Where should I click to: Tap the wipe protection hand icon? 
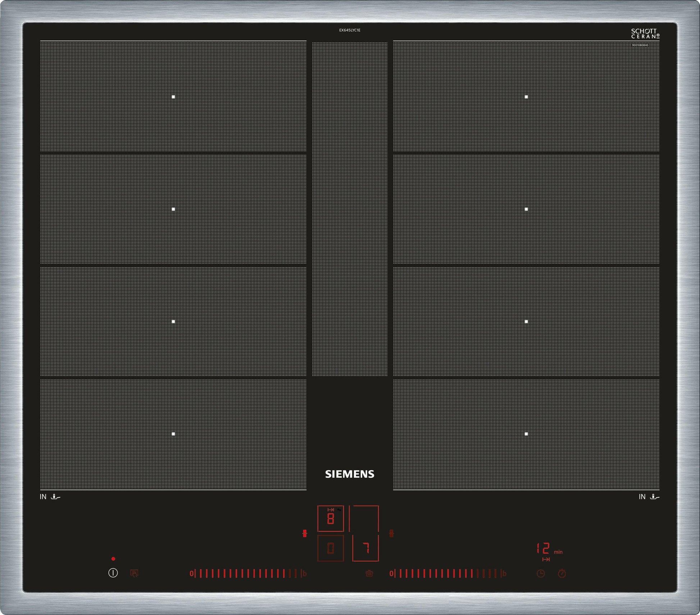click(134, 573)
